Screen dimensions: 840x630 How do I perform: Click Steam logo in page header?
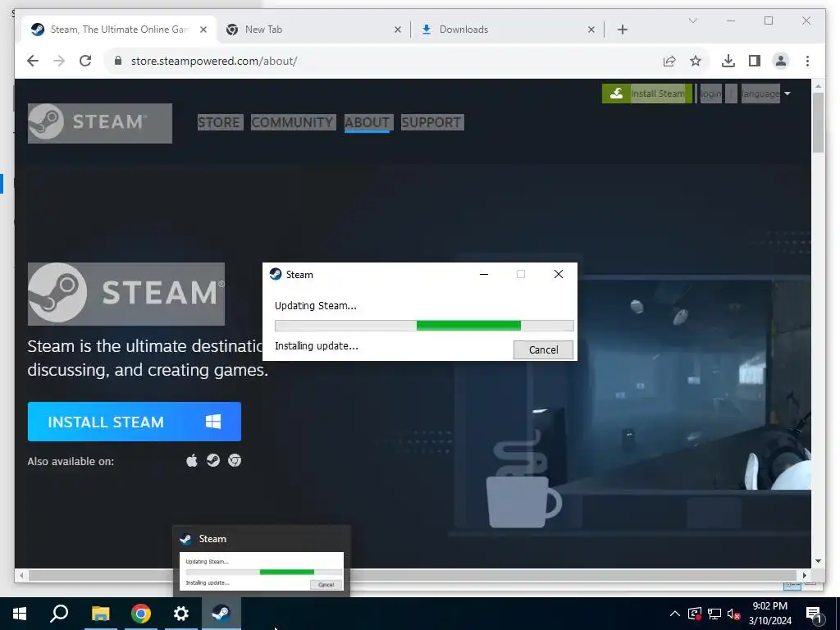[99, 123]
